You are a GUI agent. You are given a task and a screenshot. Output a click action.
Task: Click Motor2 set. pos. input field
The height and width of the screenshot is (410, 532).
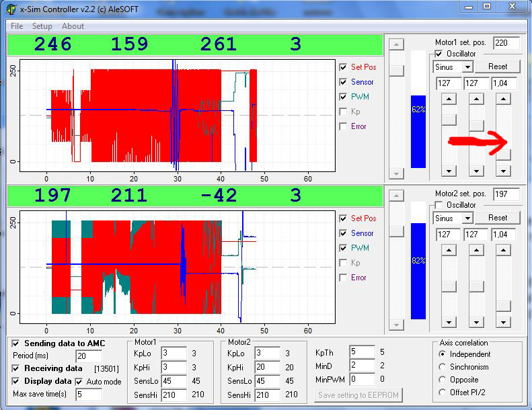(506, 194)
